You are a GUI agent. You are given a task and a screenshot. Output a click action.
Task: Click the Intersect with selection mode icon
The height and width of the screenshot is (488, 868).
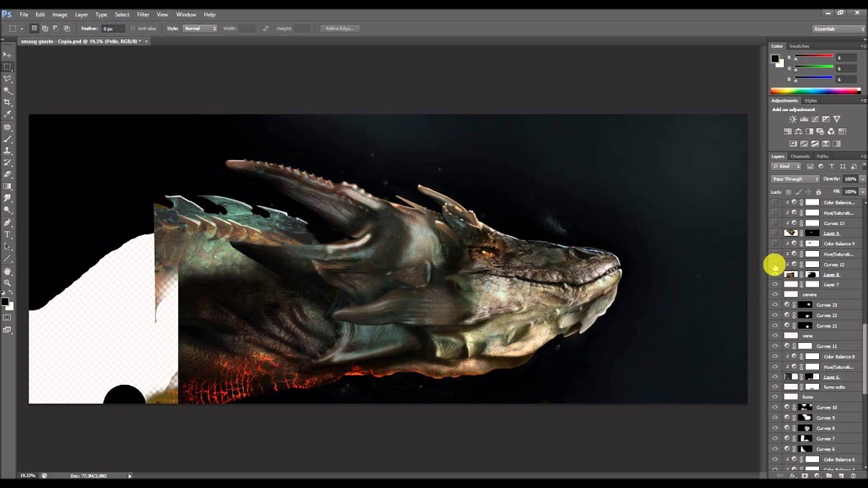click(66, 28)
